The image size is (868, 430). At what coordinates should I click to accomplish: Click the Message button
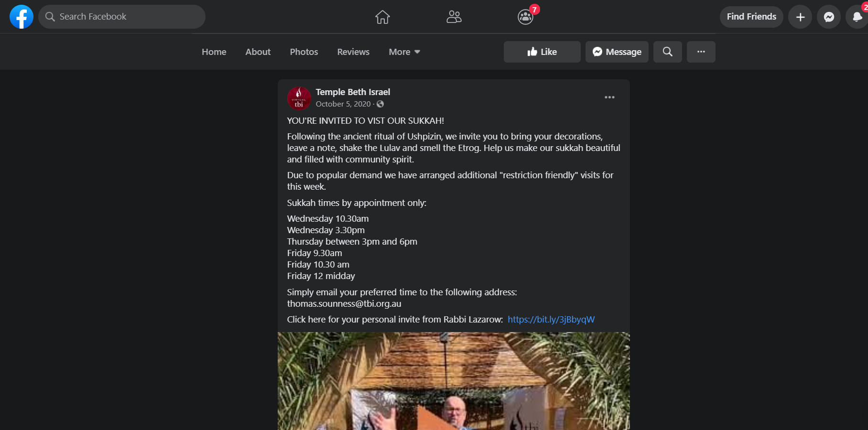point(617,52)
